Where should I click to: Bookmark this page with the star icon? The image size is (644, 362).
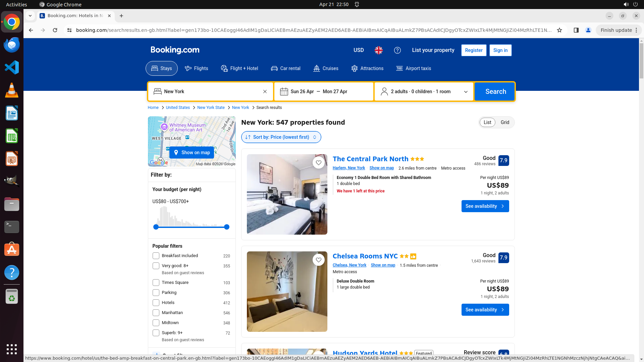click(x=559, y=30)
